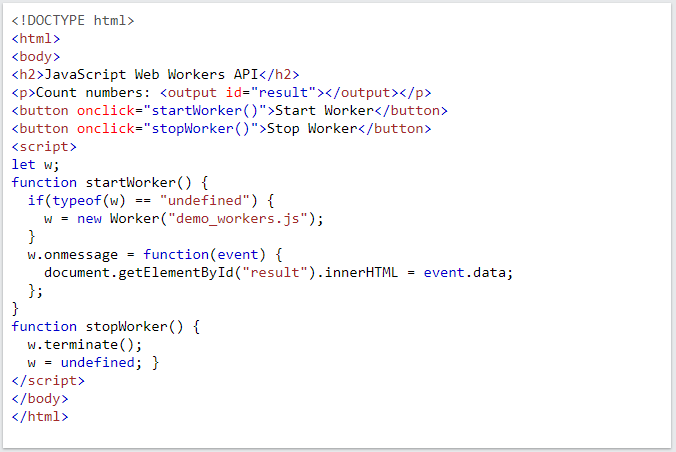Click the function stopWorker() line
This screenshot has width=676, height=452.
[x=106, y=326]
